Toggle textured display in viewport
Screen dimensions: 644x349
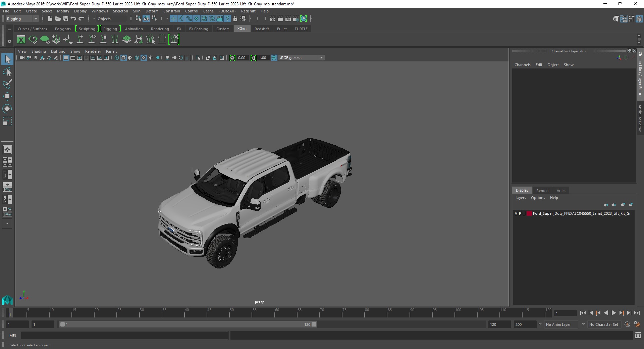(x=144, y=58)
